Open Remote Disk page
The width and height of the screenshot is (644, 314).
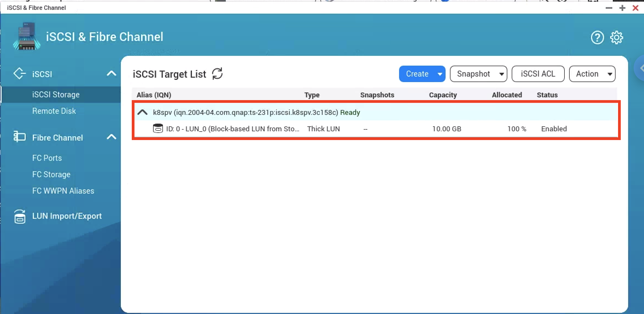tap(54, 111)
